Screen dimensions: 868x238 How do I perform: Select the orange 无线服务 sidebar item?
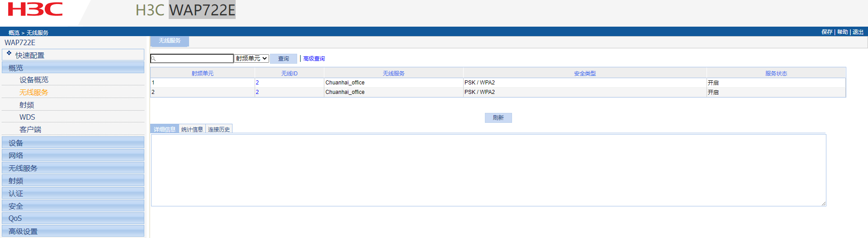click(x=34, y=92)
